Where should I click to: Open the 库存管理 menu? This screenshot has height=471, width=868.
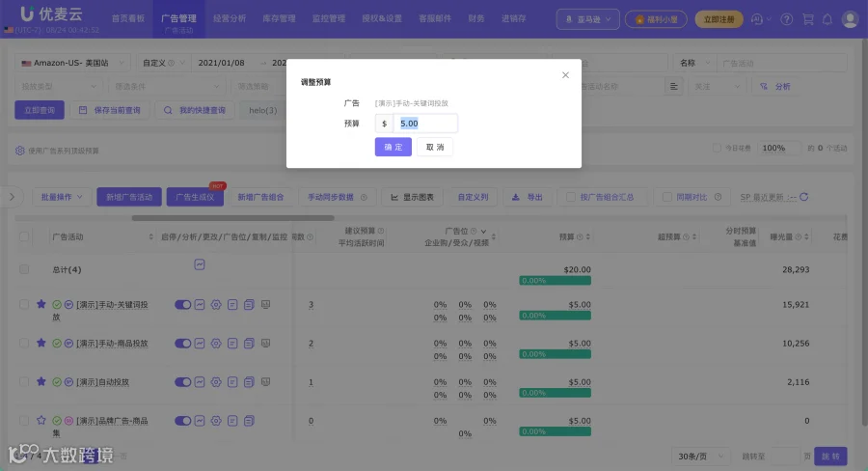pos(279,19)
